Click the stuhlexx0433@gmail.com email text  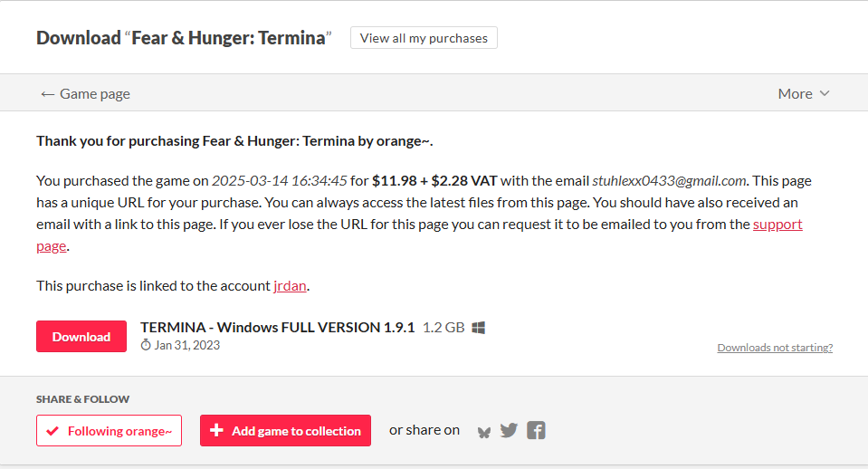(669, 181)
